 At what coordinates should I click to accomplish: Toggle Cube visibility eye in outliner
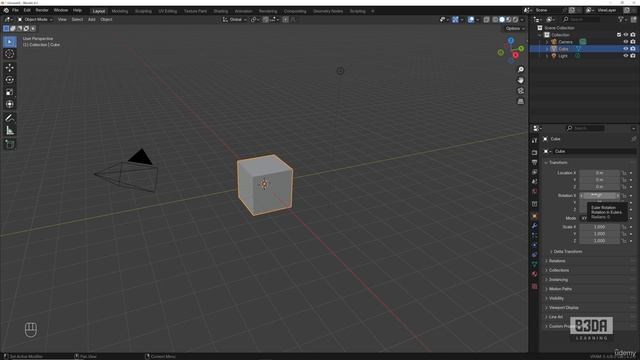(x=626, y=49)
